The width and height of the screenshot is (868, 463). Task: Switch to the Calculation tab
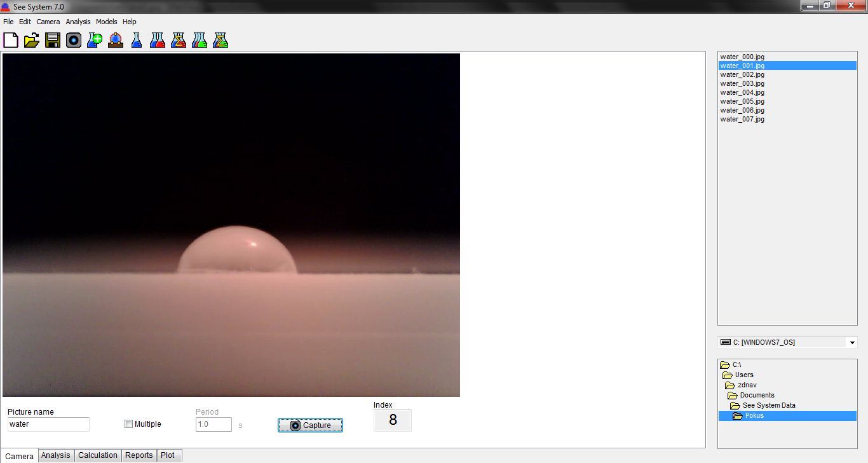(98, 455)
